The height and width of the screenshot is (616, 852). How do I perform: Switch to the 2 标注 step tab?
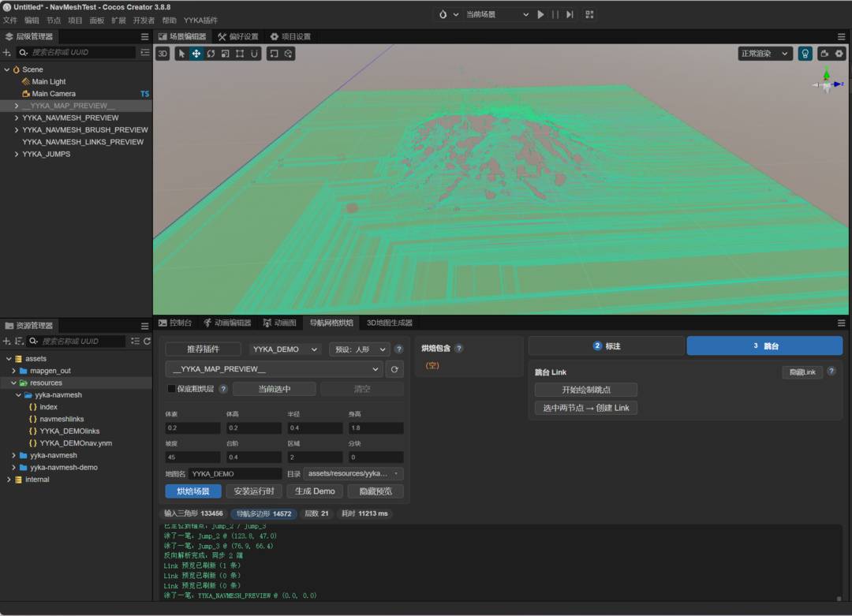click(607, 346)
